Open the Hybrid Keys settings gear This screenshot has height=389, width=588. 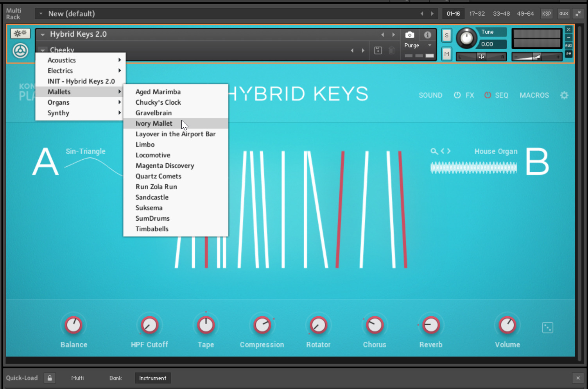pyautogui.click(x=564, y=95)
